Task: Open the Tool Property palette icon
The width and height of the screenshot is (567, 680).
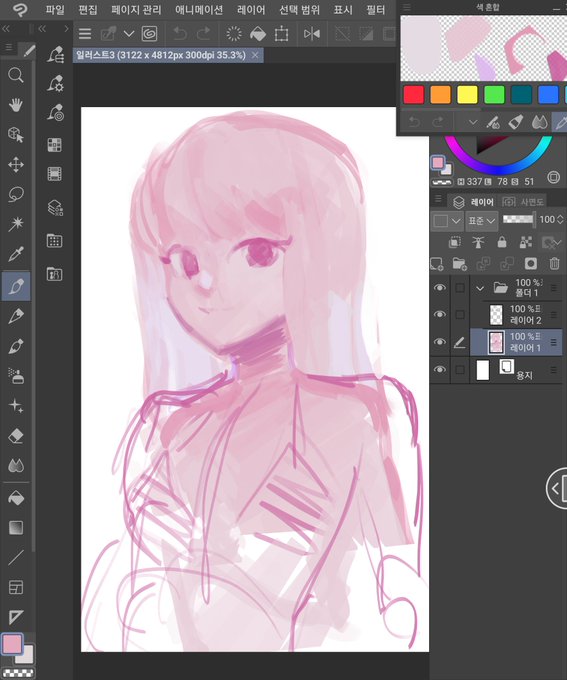Action: pyautogui.click(x=55, y=83)
